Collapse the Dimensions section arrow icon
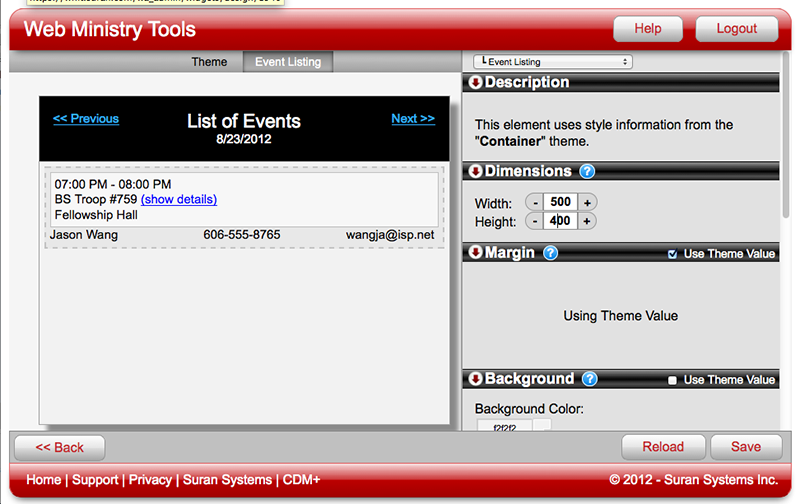Image resolution: width=800 pixels, height=504 pixels. coord(475,171)
